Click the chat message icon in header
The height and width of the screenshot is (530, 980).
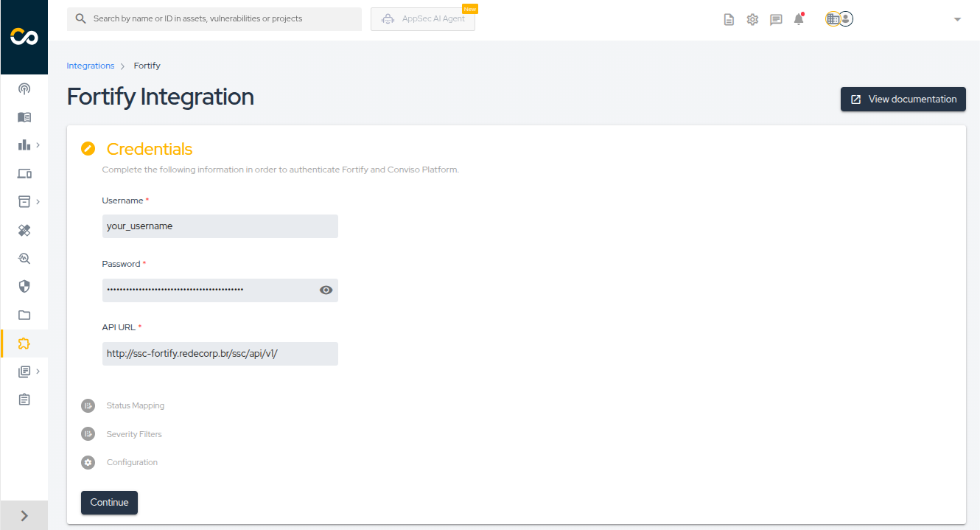(776, 20)
